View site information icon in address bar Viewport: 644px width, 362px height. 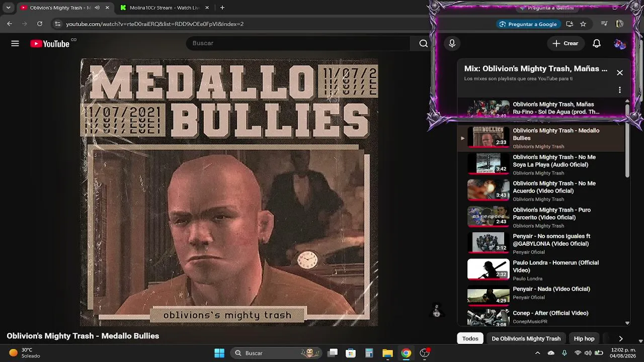coord(58,24)
